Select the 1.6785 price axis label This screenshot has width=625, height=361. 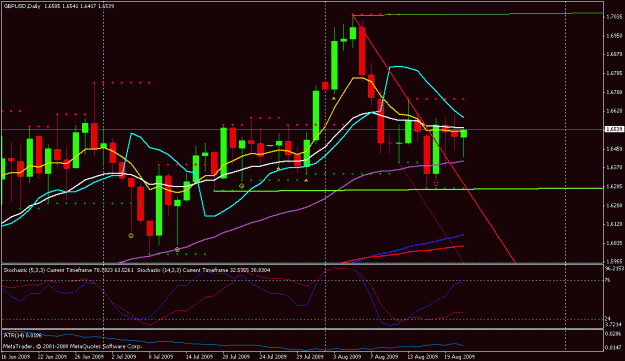pyautogui.click(x=613, y=73)
